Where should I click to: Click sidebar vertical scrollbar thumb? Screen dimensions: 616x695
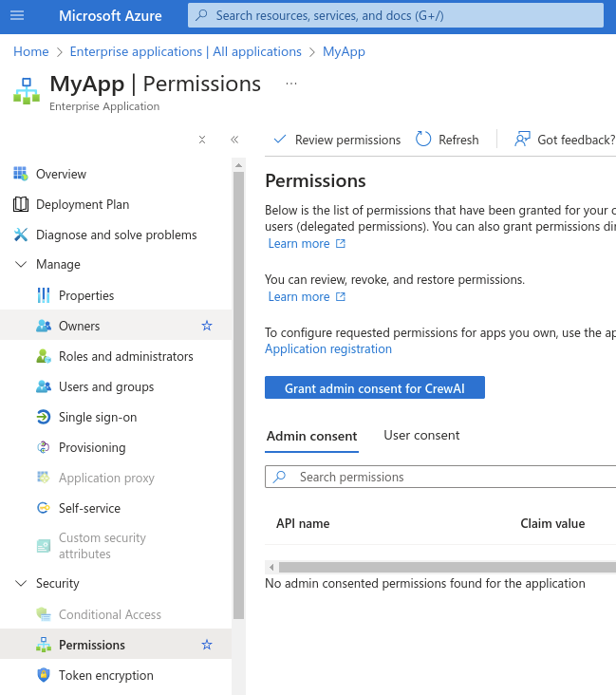[x=238, y=394]
